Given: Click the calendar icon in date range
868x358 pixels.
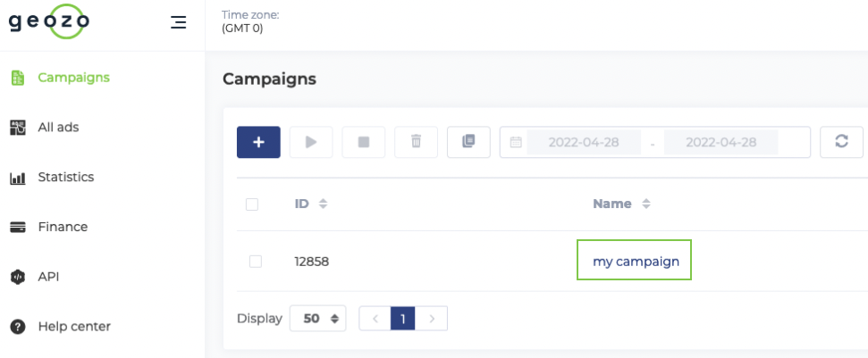Looking at the screenshot, I should pos(516,143).
